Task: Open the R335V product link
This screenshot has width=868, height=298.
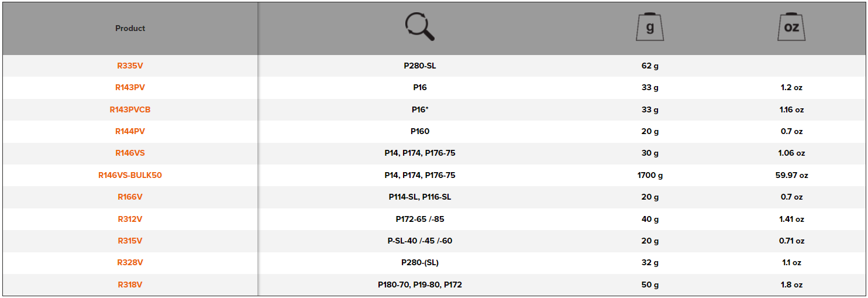Action: click(130, 66)
